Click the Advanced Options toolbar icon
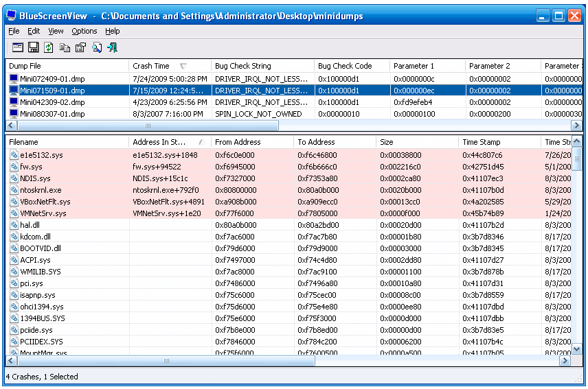Image resolution: width=588 pixels, height=389 pixels. point(18,47)
